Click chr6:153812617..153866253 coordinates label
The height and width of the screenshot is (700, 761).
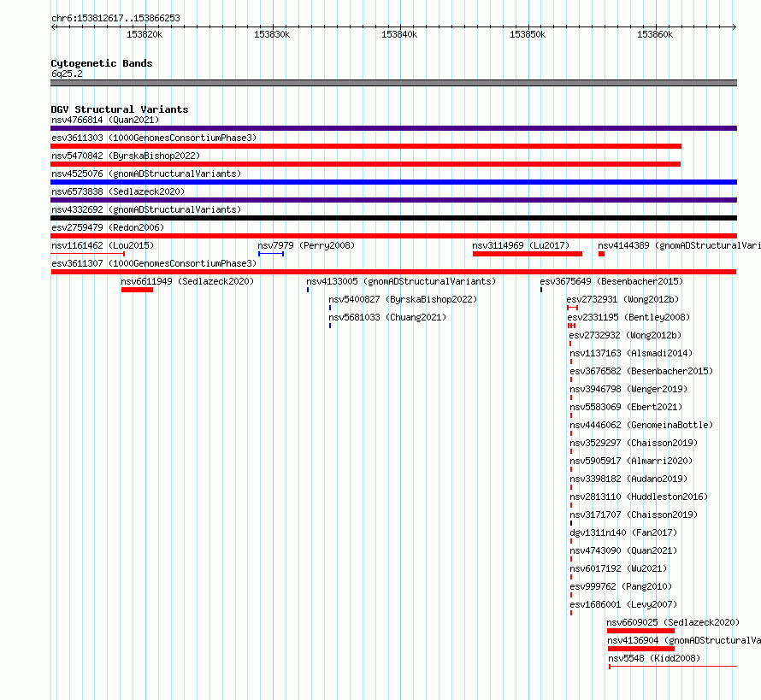click(x=115, y=18)
